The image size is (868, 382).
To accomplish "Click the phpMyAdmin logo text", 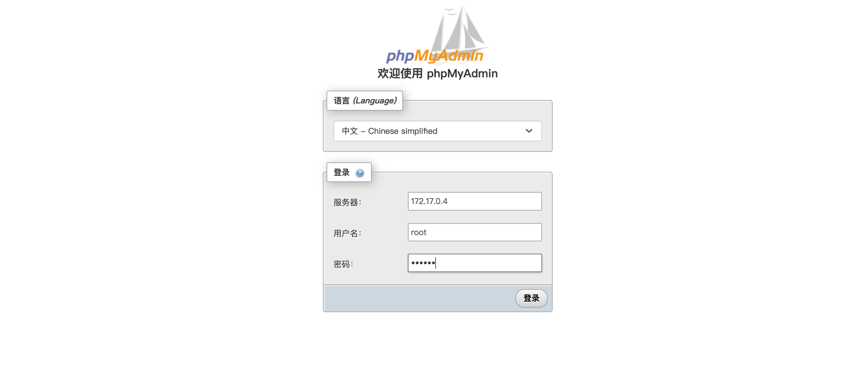I will (x=435, y=56).
